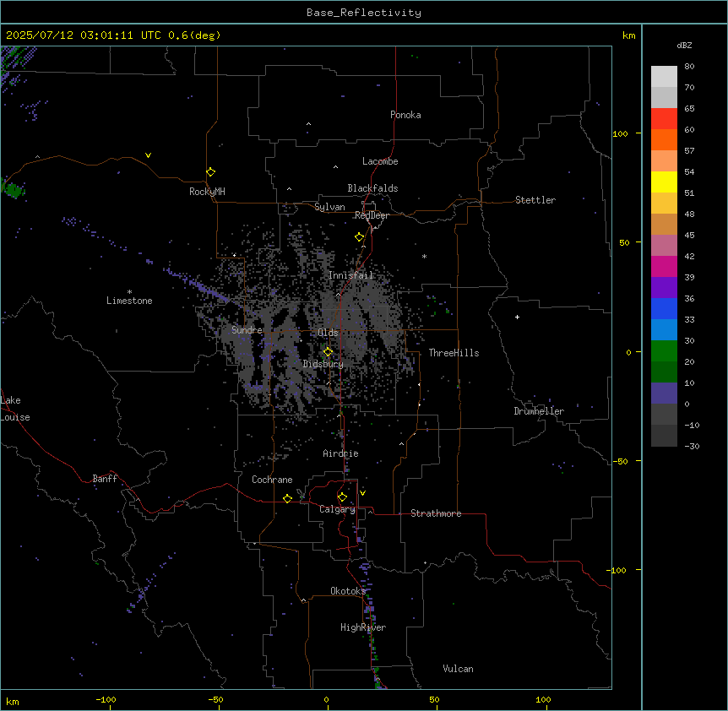Select the purple 36–39 dBZ legend swatch
This screenshot has width=728, height=711.
pyautogui.click(x=664, y=287)
